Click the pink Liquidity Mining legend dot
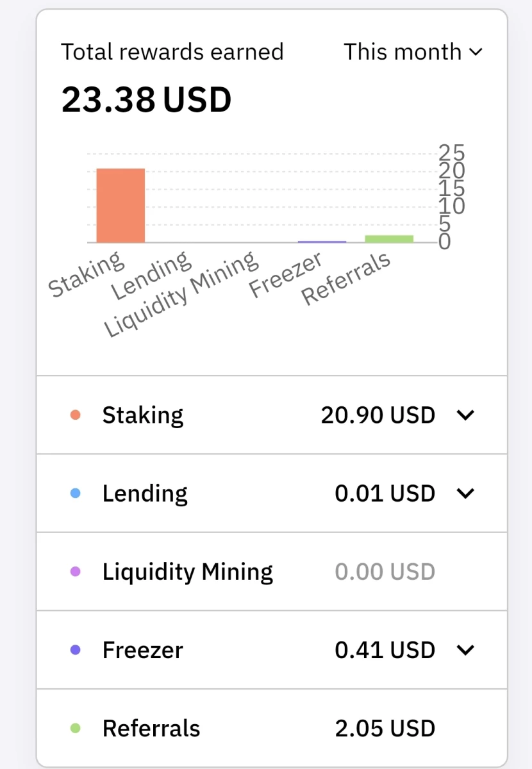Image resolution: width=532 pixels, height=769 pixels. [x=76, y=572]
